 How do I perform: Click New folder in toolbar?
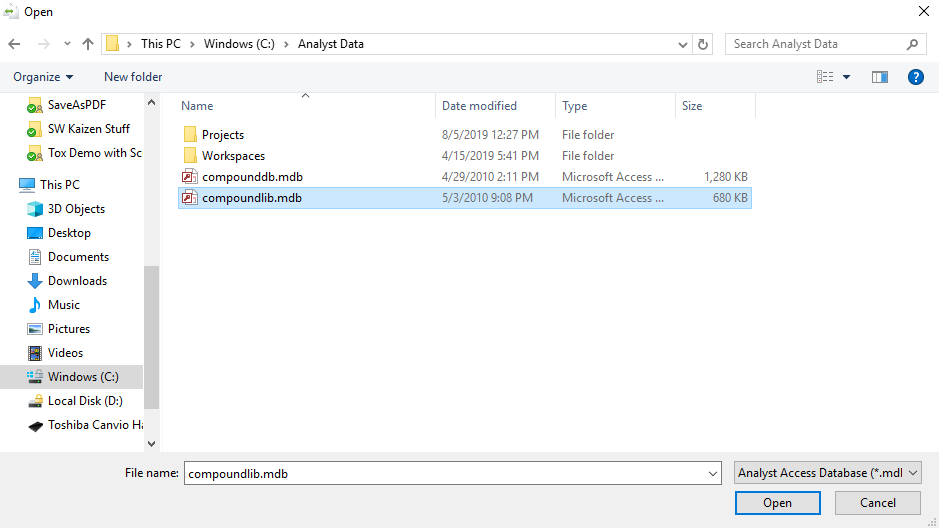coord(133,77)
